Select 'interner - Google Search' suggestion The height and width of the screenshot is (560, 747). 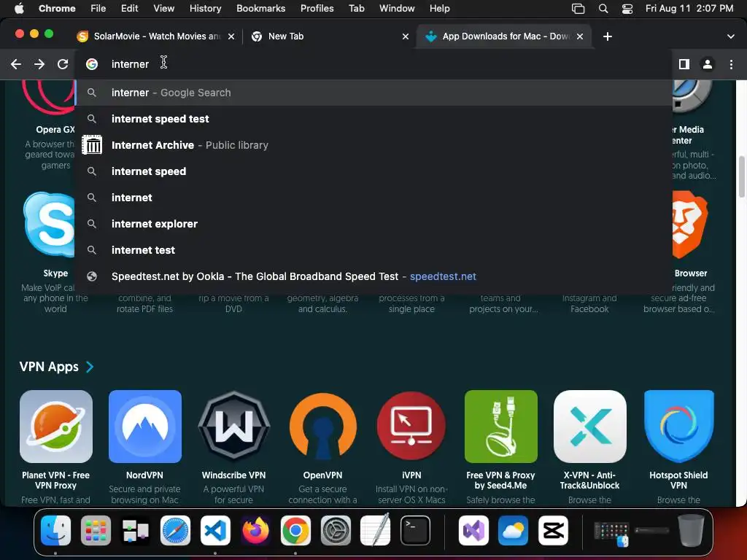[x=374, y=93]
